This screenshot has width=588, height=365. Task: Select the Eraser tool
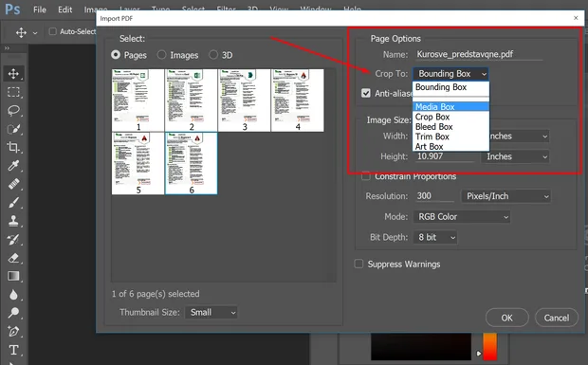[x=13, y=258]
